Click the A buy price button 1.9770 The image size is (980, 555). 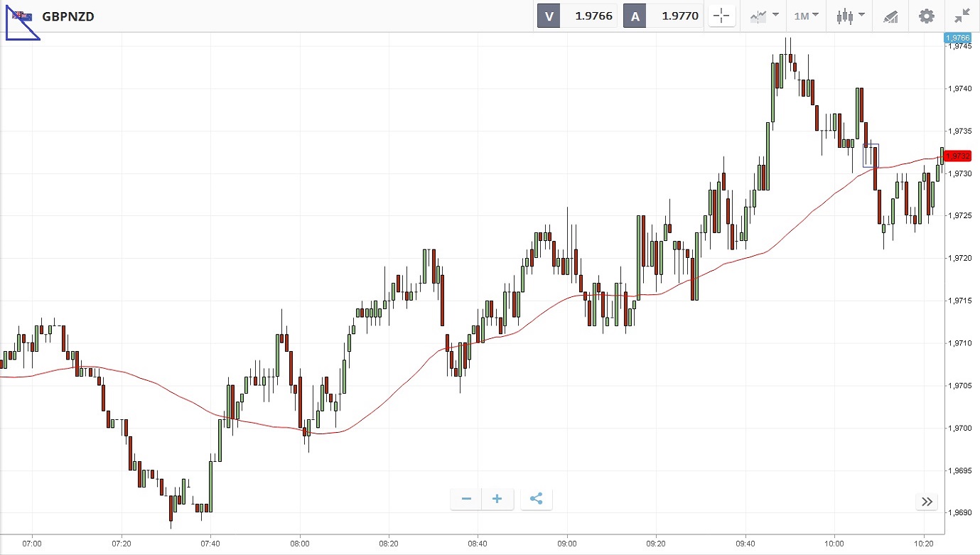click(x=663, y=16)
